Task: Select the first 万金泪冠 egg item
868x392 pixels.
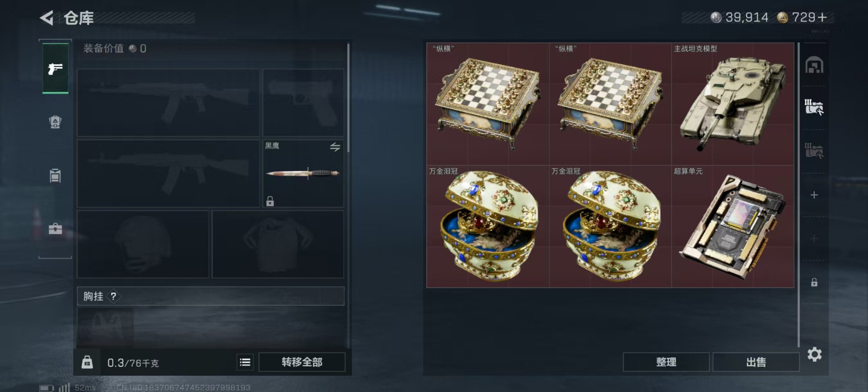Action: tap(488, 226)
